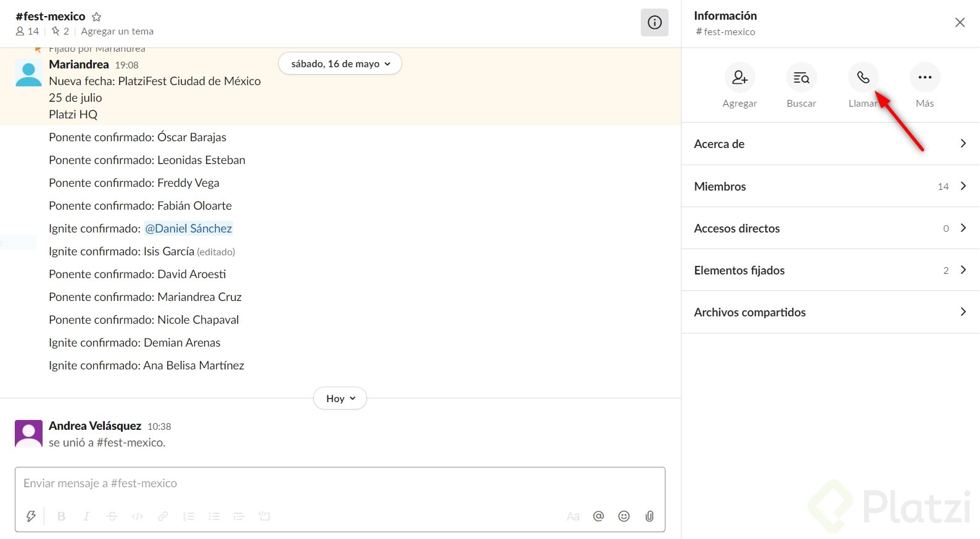Open Mariandrea's profile name
This screenshot has height=539, width=980.
click(79, 64)
